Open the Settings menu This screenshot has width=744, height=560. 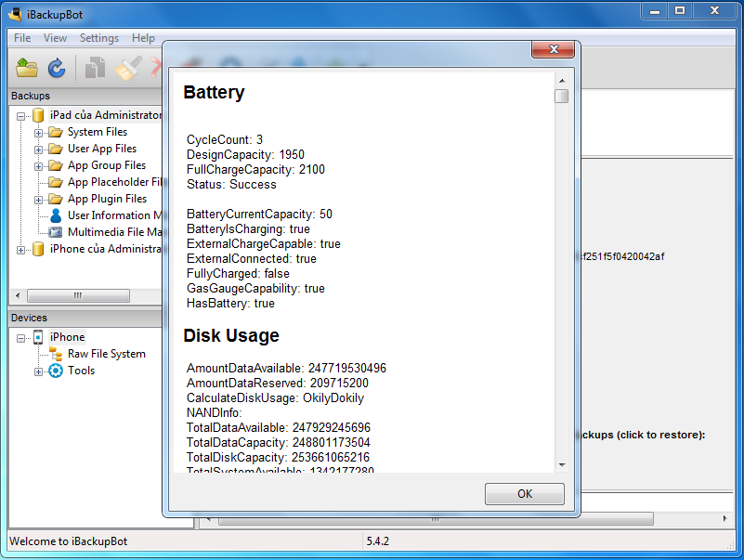[98, 38]
